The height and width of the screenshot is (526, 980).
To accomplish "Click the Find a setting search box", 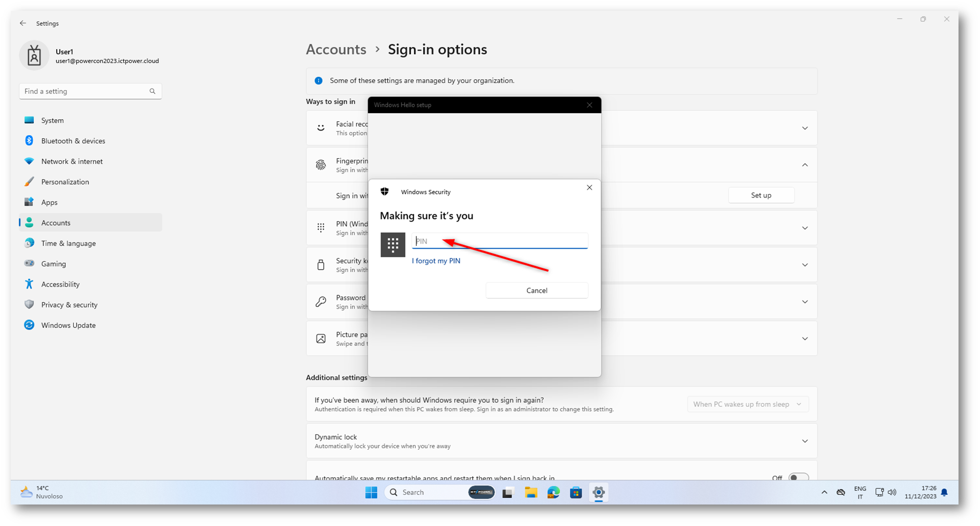I will coord(91,91).
